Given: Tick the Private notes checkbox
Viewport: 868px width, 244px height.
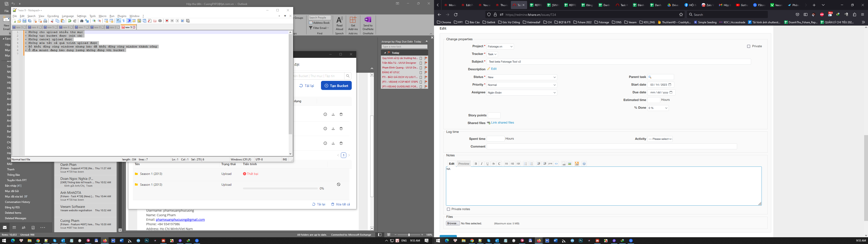Looking at the screenshot, I should (448, 209).
